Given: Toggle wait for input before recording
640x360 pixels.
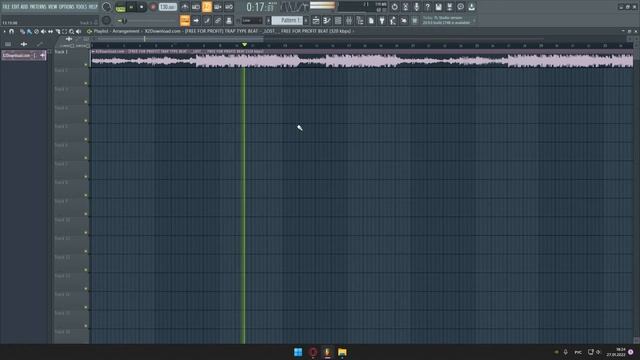Looking at the screenshot, I should coord(196,7).
